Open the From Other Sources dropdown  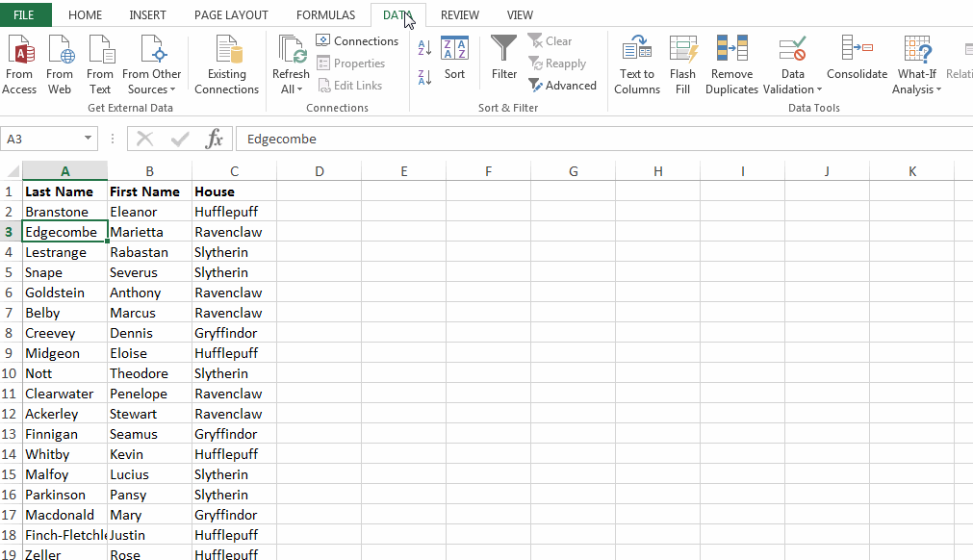[x=151, y=63]
